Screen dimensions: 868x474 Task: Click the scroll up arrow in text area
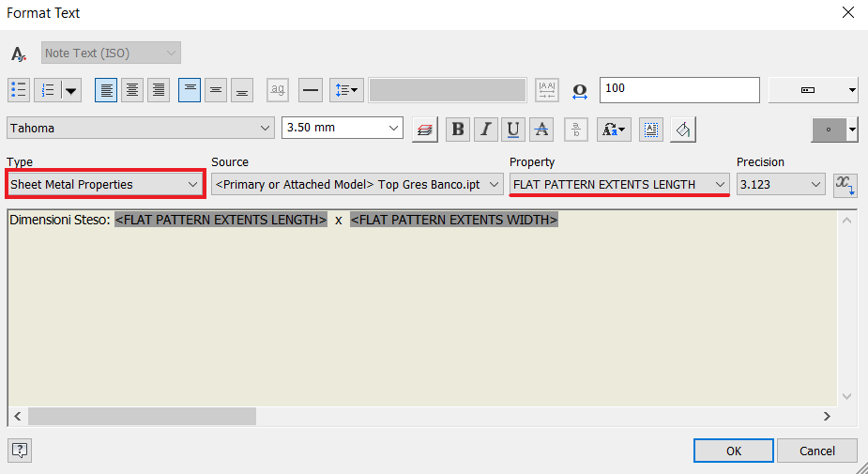(x=847, y=221)
